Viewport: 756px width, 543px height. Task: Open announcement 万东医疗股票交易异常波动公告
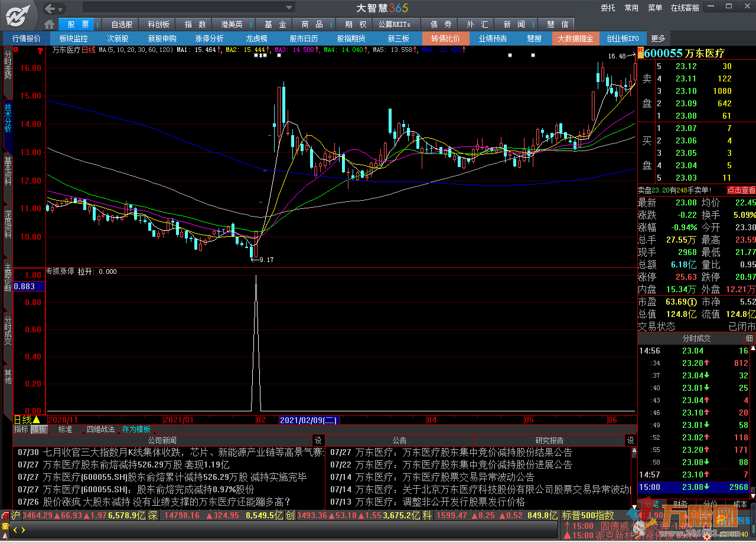click(444, 477)
